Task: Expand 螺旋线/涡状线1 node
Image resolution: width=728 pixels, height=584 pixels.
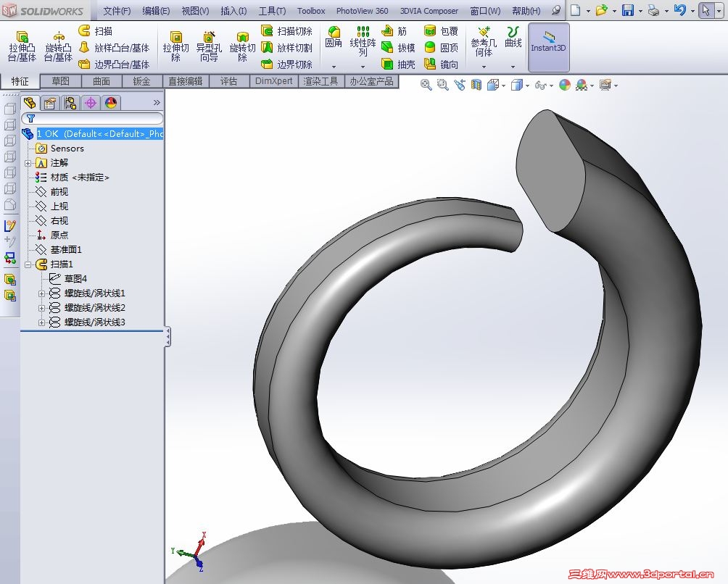Action: 42,293
